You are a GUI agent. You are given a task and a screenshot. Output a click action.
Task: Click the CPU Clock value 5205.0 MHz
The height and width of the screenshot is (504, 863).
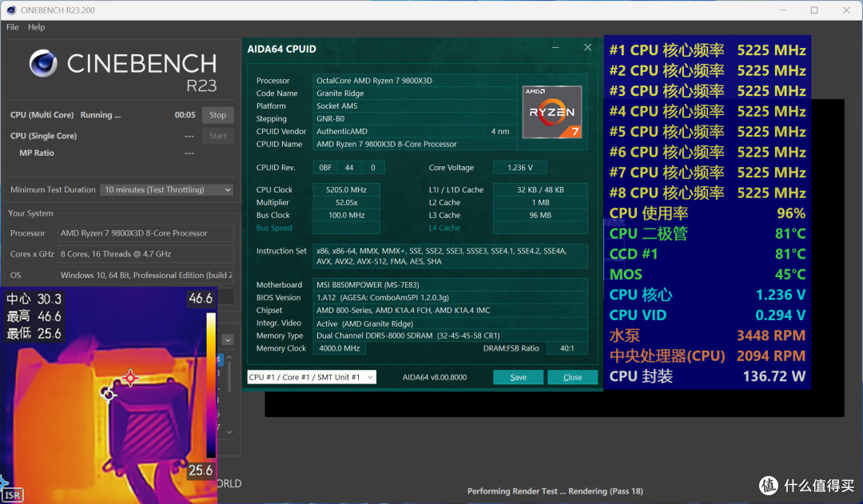346,190
